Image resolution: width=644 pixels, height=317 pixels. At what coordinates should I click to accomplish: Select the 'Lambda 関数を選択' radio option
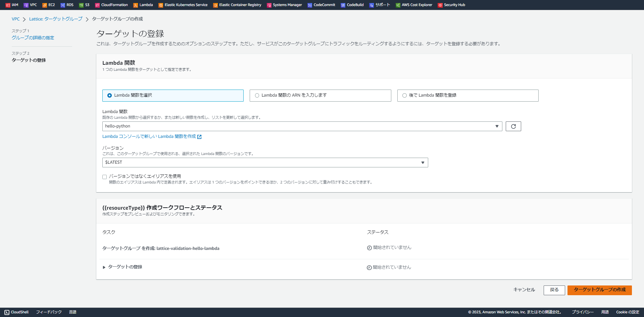click(109, 96)
